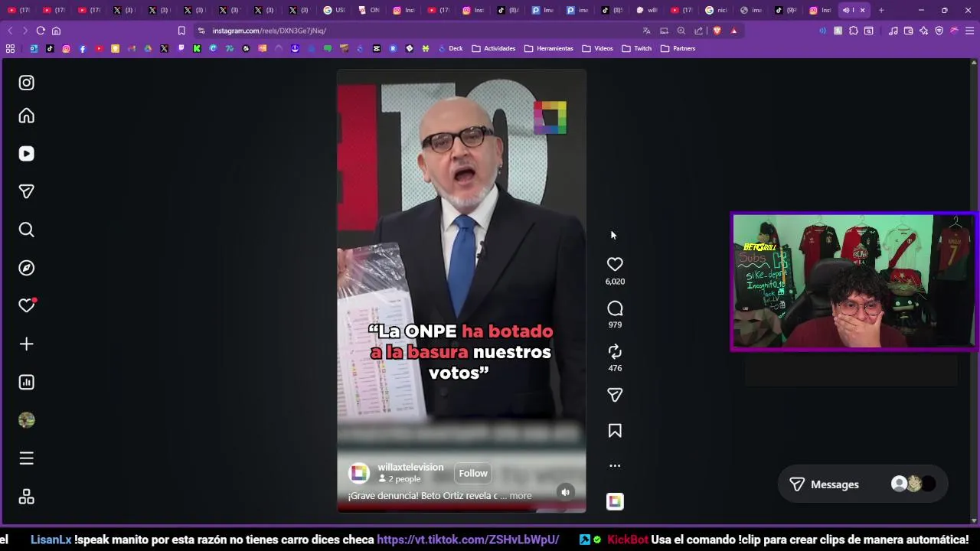Unmute the reel audio
Screen dimensions: 980x551
coord(565,492)
